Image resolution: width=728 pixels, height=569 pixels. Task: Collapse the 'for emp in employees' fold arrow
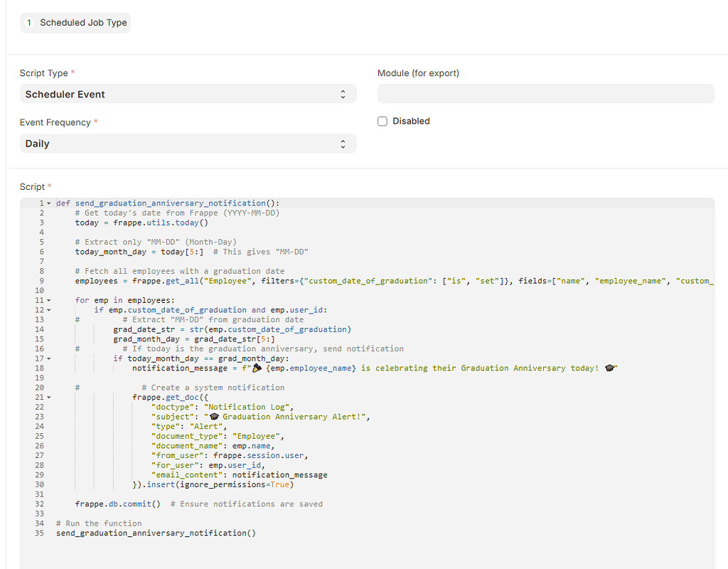[x=48, y=300]
